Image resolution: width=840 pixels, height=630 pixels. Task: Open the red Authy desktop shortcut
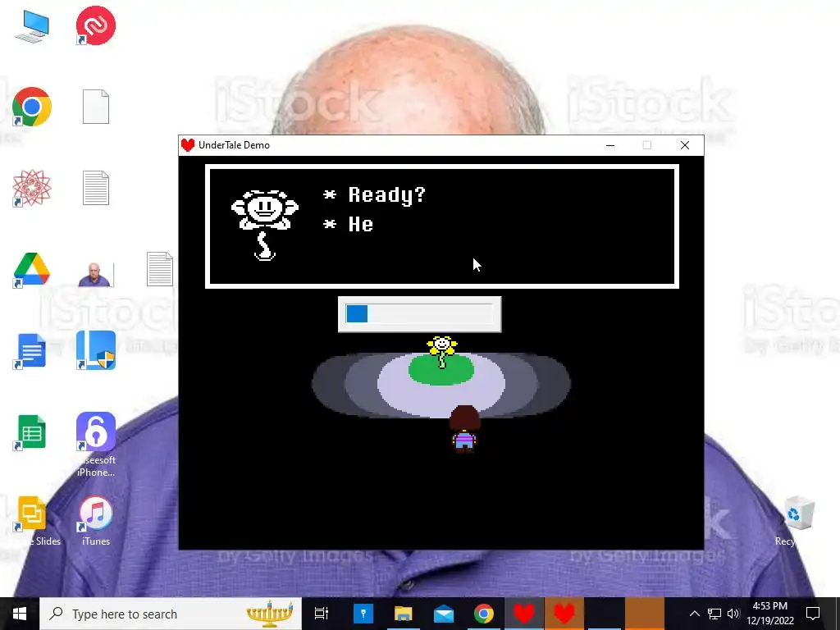tap(95, 25)
